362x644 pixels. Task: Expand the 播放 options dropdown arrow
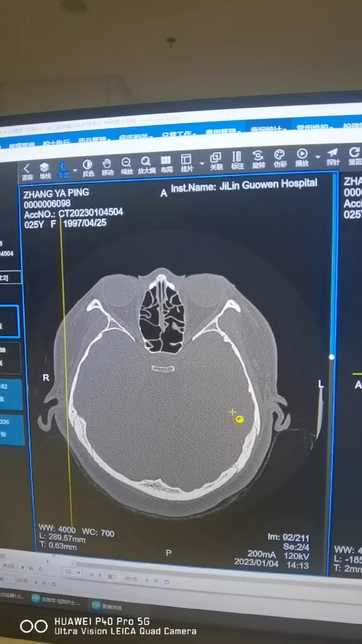click(x=318, y=157)
